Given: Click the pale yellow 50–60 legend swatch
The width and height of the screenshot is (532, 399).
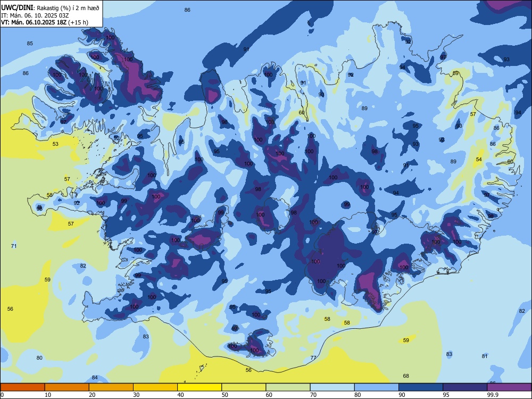Looking at the screenshot, I should (244, 387).
